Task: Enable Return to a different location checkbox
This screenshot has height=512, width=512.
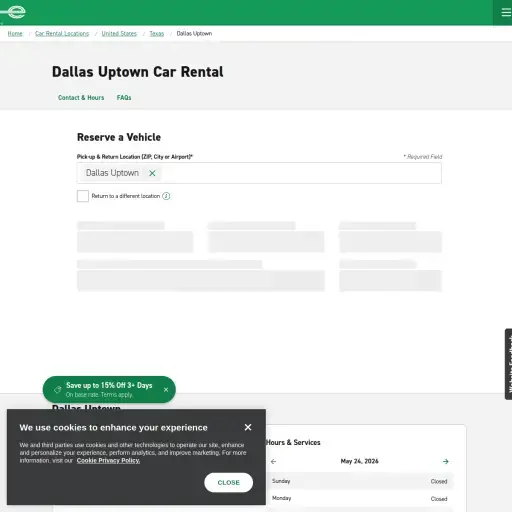Action: pyautogui.click(x=83, y=196)
